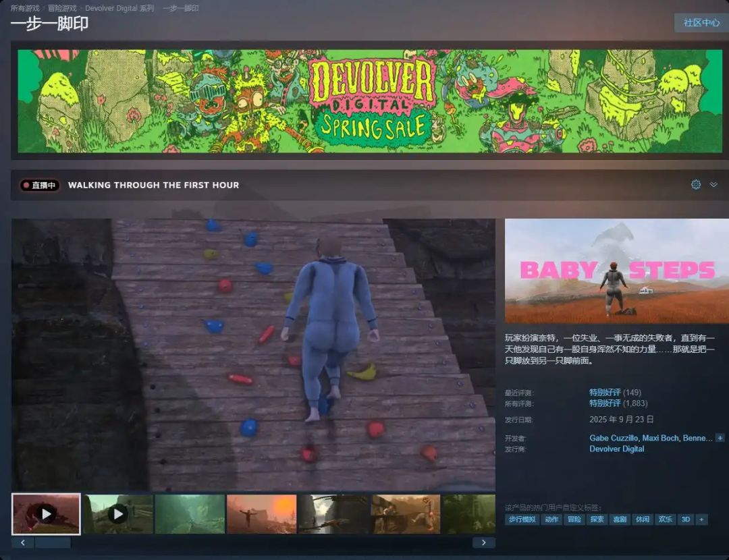
Task: Click the WALKING THROUGH THE FIRST HOUR title
Action: [x=153, y=185]
